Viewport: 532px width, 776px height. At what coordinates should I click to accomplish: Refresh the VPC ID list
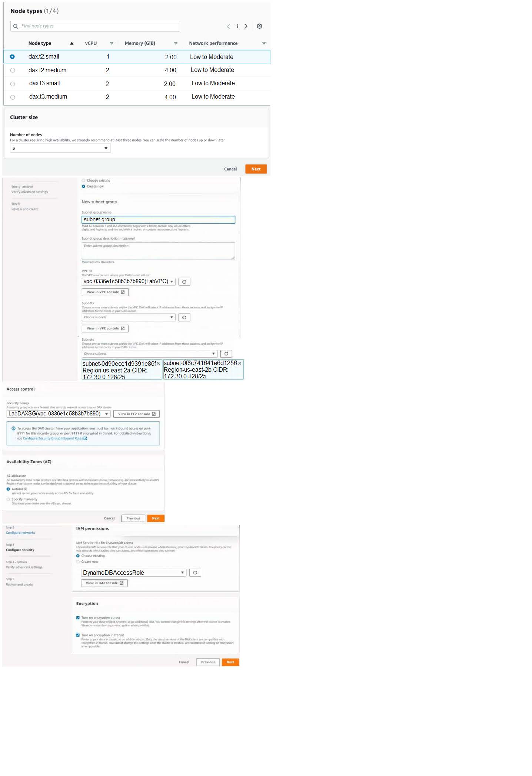184,282
